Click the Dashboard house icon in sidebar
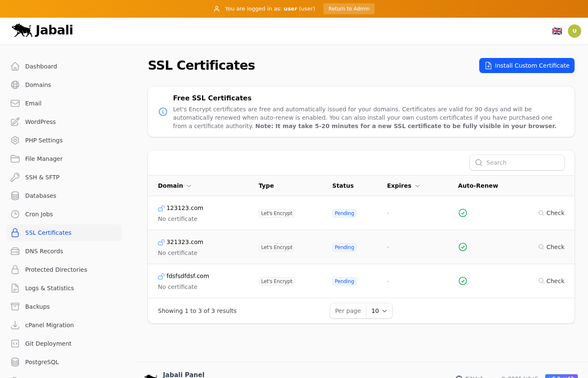588x378 pixels. [15, 66]
